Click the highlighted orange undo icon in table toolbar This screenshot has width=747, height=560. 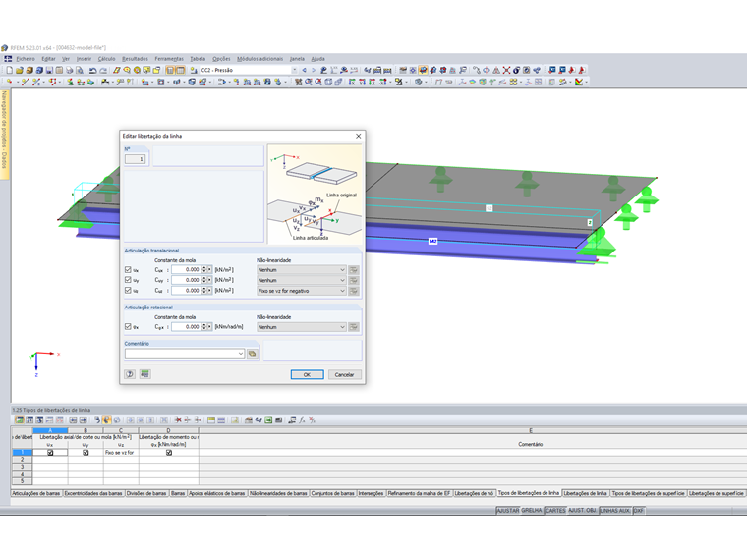[x=107, y=420]
